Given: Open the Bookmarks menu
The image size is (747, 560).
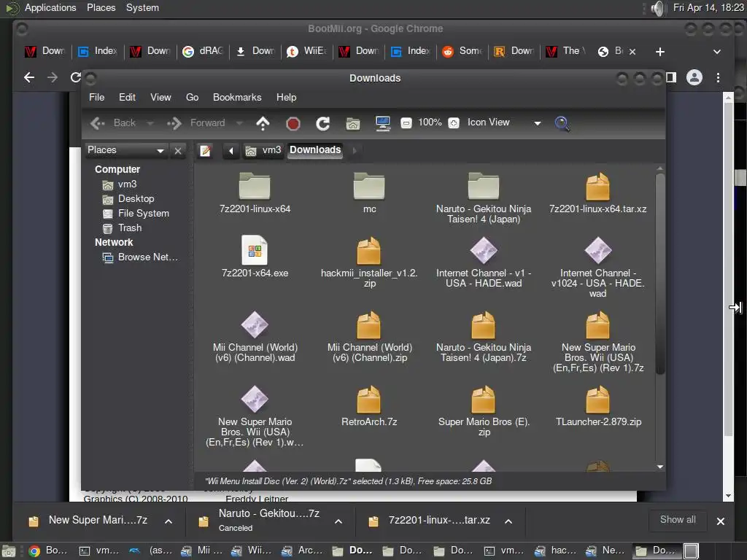Looking at the screenshot, I should 236,97.
